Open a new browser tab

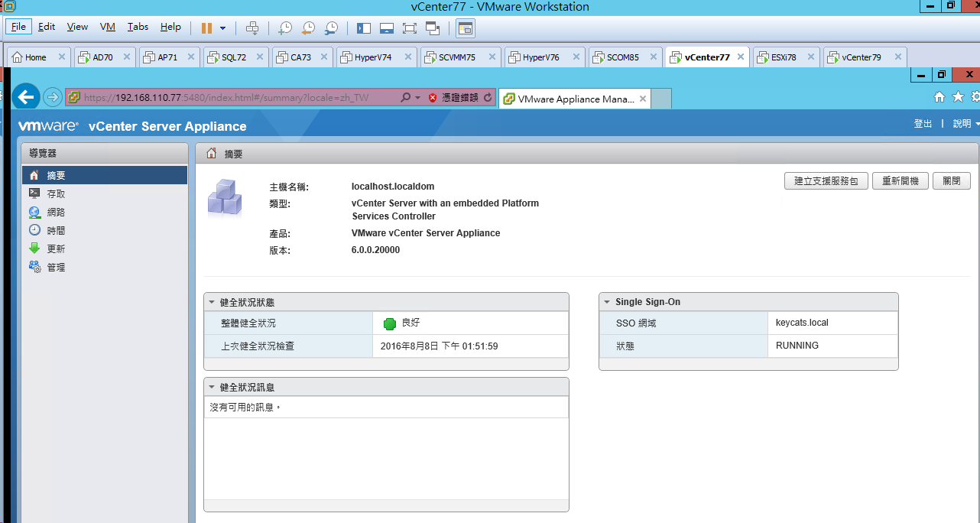(x=661, y=98)
